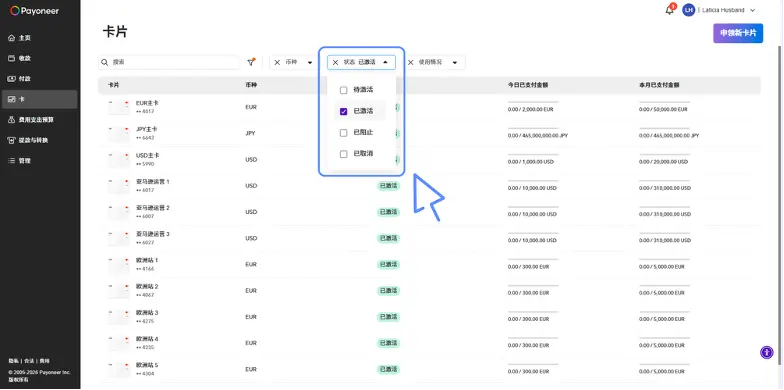
Task: Open the 欧洲站 1 card thumbnail
Action: (118, 264)
